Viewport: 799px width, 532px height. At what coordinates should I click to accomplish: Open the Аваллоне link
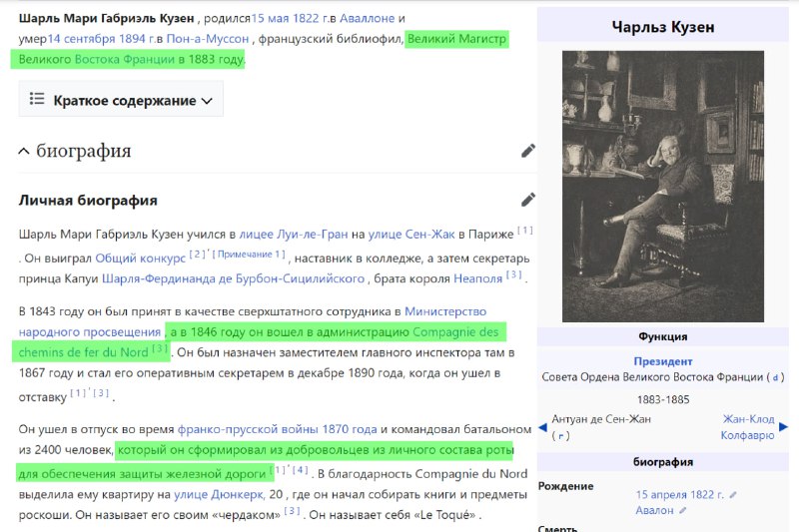coord(367,18)
